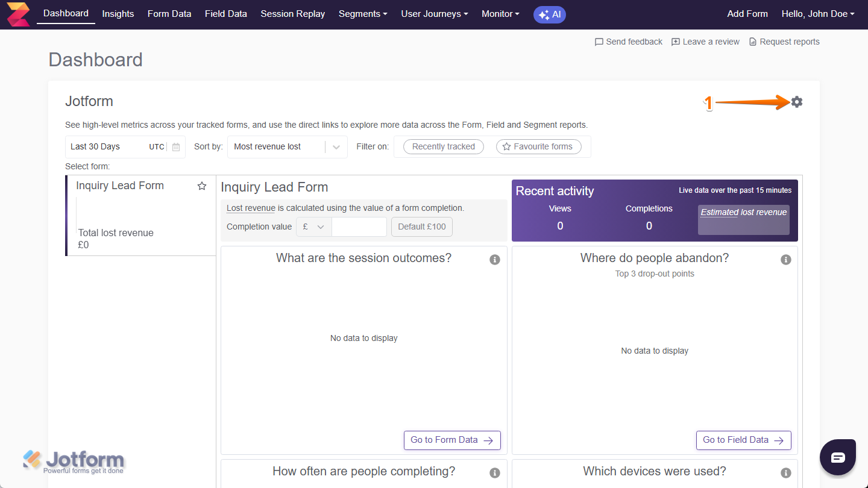Toggle the Favourite forms filter
This screenshot has height=488, width=868.
click(538, 146)
